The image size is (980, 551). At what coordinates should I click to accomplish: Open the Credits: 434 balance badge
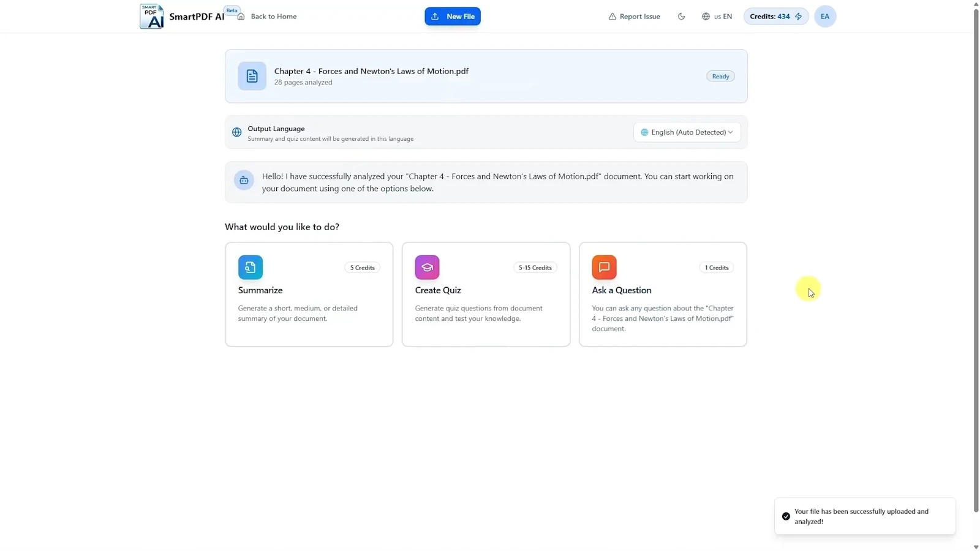(x=776, y=17)
